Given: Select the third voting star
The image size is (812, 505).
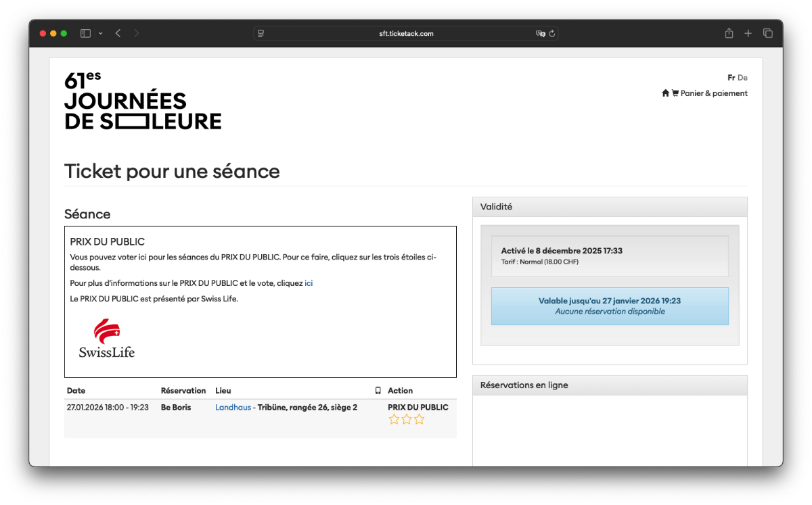Looking at the screenshot, I should pos(419,418).
